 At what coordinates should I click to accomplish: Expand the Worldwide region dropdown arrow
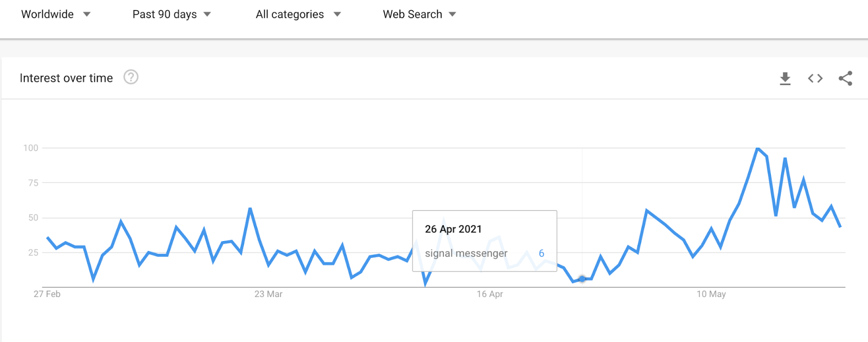click(87, 15)
